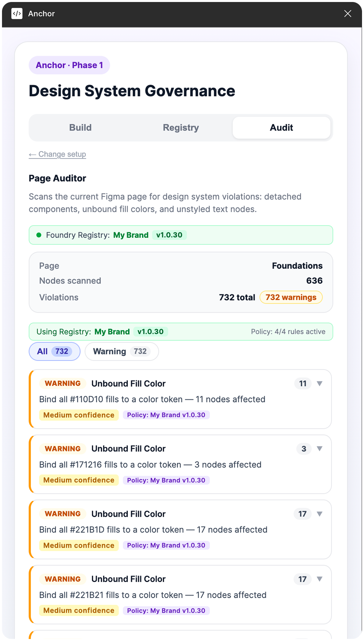This screenshot has height=641, width=364.
Task: Expand the #221B1D fill color warning
Action: [x=319, y=514]
